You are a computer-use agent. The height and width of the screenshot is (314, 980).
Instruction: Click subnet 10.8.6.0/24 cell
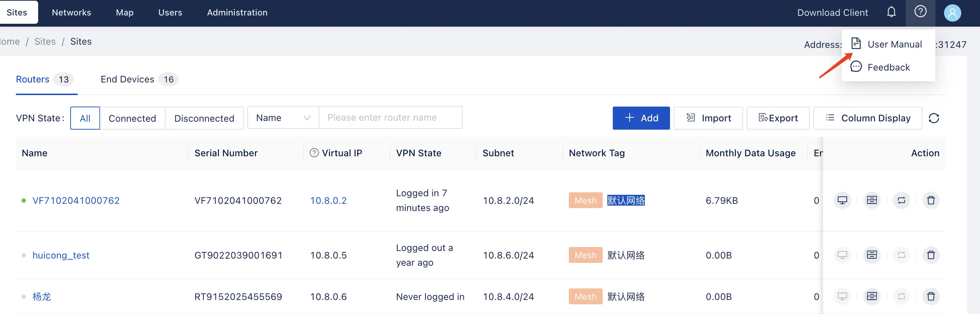508,255
